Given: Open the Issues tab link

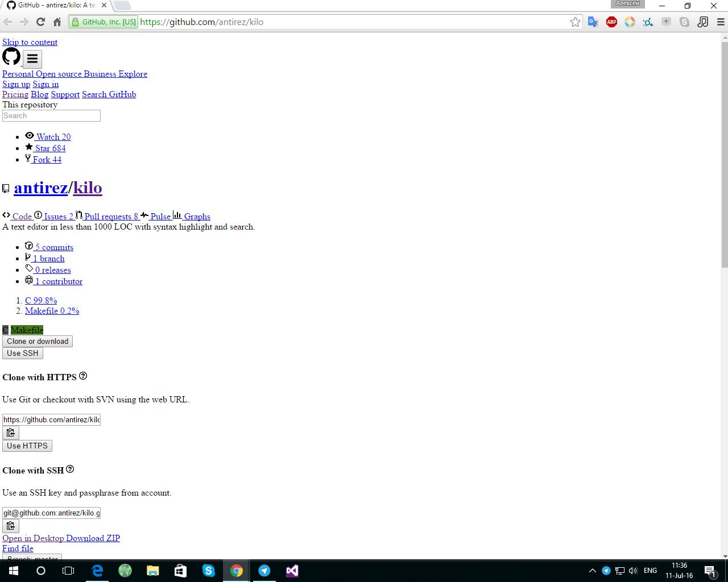Looking at the screenshot, I should tap(53, 216).
